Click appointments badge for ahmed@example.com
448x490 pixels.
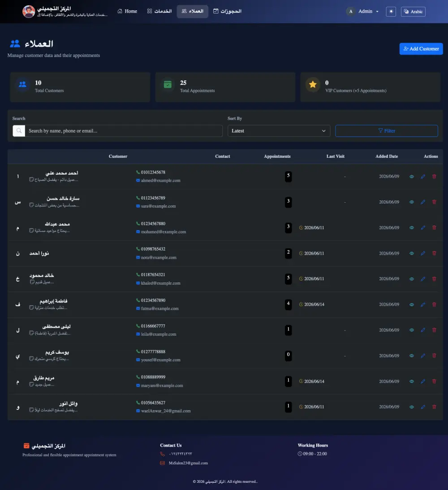click(x=288, y=176)
